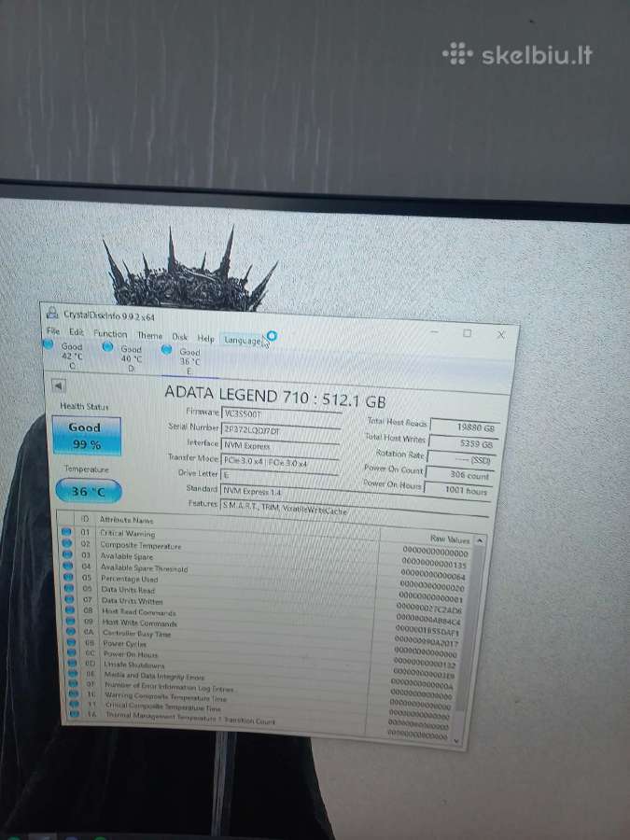Click the status icon for Host Read Commands

point(70,609)
